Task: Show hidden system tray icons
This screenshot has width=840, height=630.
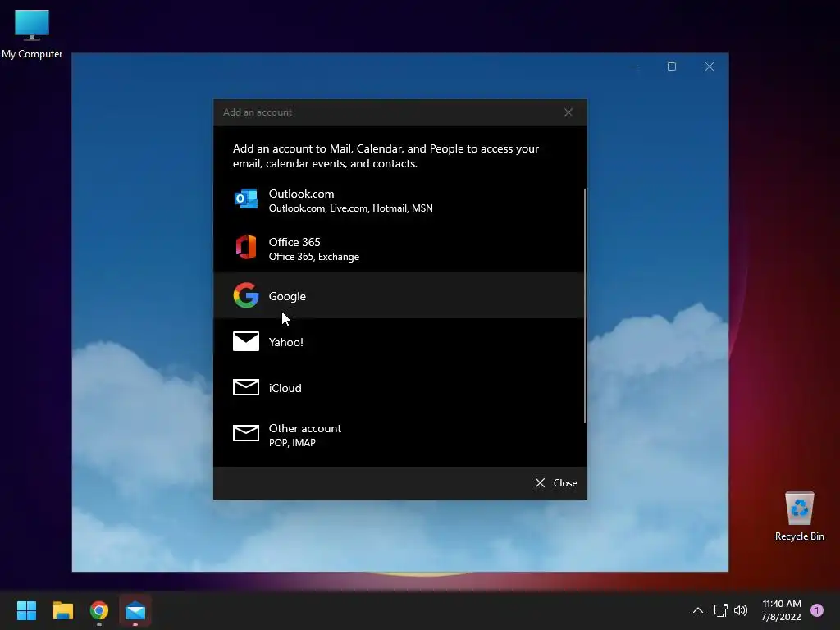Action: point(697,610)
